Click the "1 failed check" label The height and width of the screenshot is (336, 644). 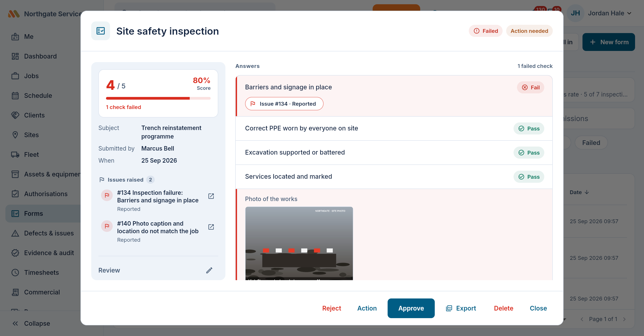535,66
